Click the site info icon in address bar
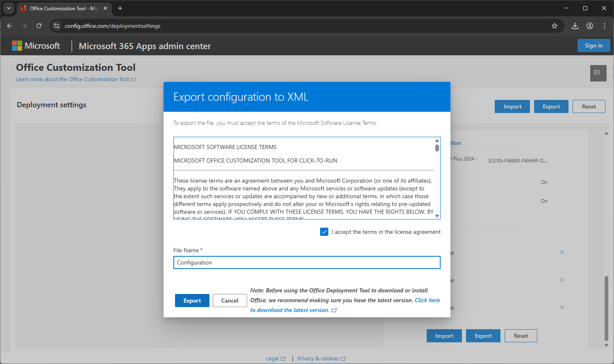The height and width of the screenshot is (364, 614). (55, 25)
